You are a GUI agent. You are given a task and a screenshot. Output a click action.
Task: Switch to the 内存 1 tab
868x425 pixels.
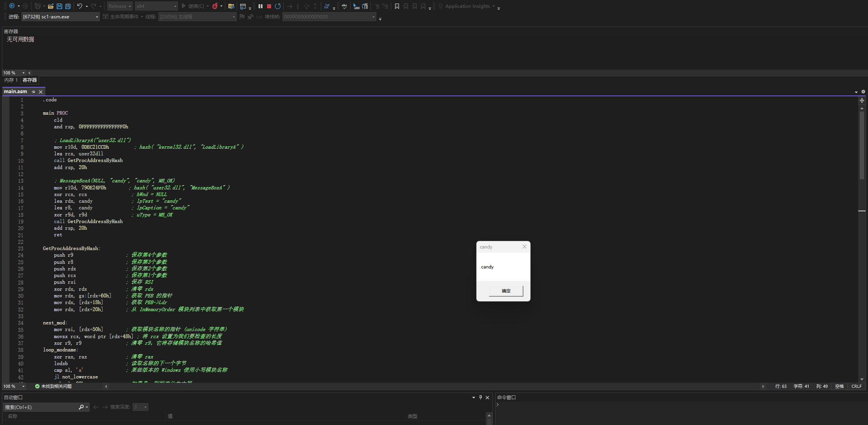(11, 80)
